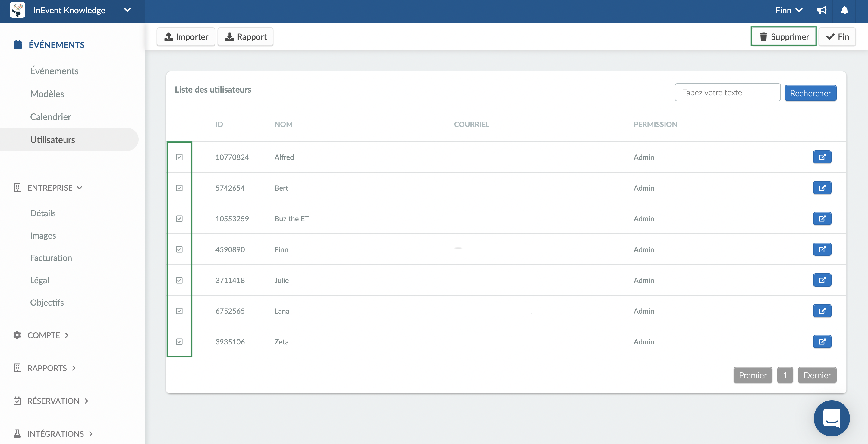This screenshot has width=868, height=444.
Task: Click the COURRIEL column header
Action: click(x=471, y=124)
